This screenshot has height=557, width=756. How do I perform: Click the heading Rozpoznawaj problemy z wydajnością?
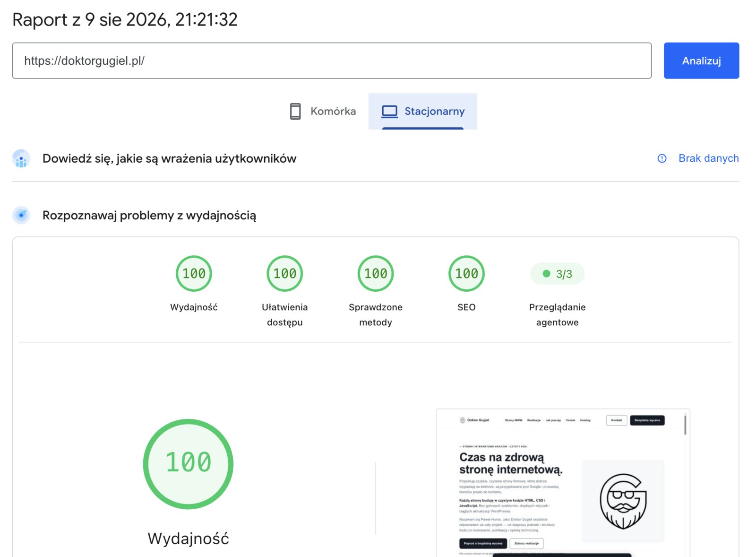(x=149, y=215)
